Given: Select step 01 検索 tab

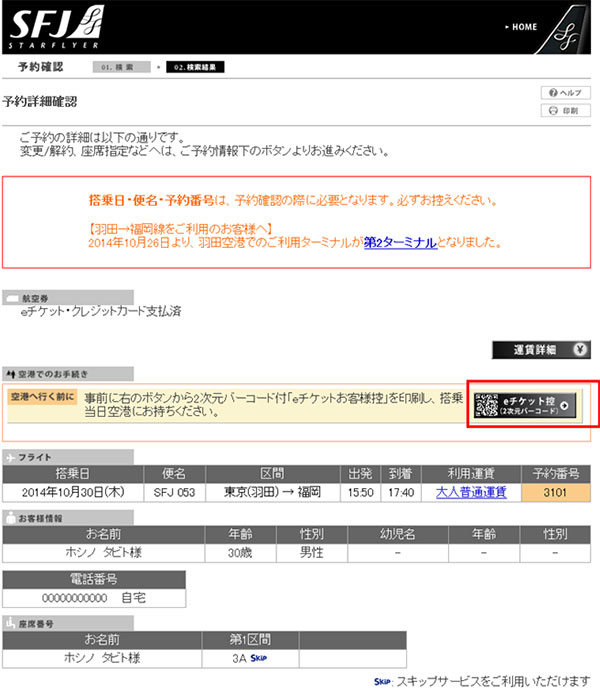Looking at the screenshot, I should pos(122,67).
